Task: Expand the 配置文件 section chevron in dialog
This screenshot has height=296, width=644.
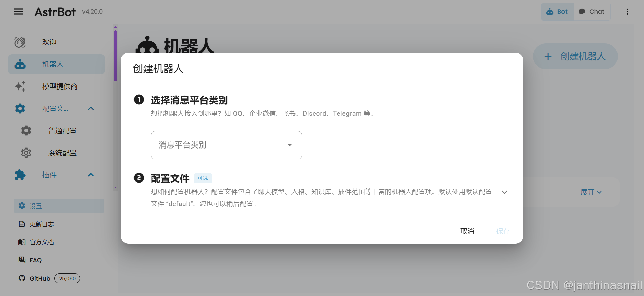Action: coord(504,192)
